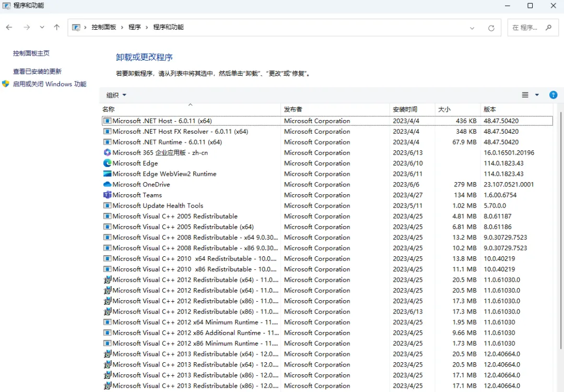Select Microsoft Update Health Tools entry
This screenshot has width=564, height=392.
click(158, 206)
